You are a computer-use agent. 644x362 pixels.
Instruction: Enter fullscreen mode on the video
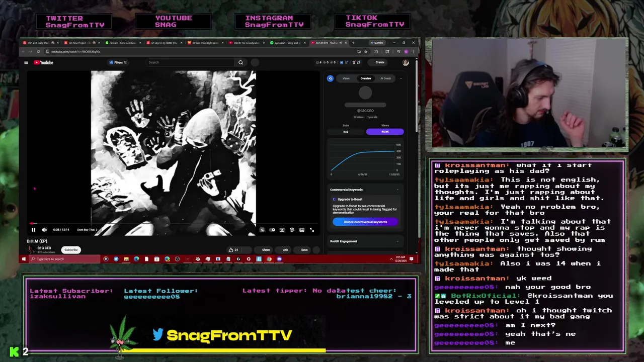tap(311, 230)
